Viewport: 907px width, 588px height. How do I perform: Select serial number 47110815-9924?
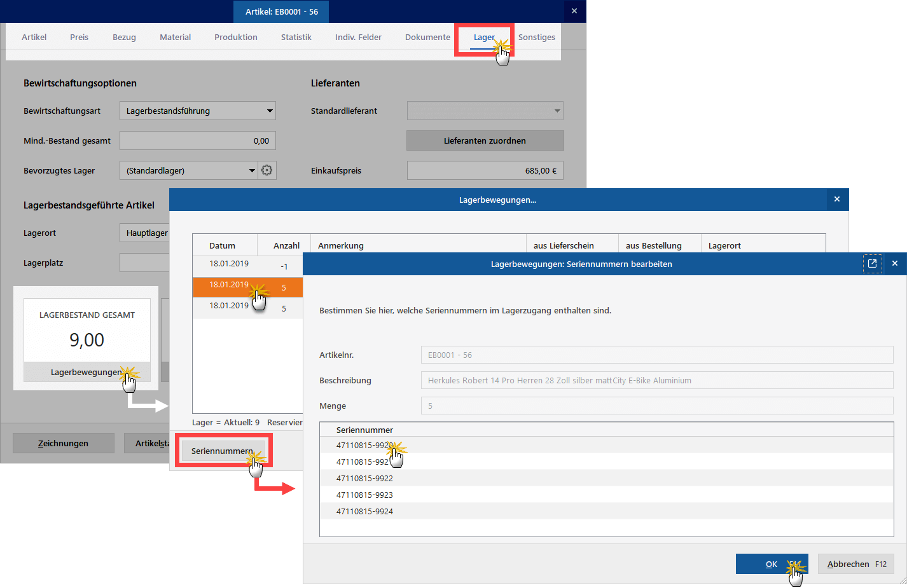tap(607, 511)
